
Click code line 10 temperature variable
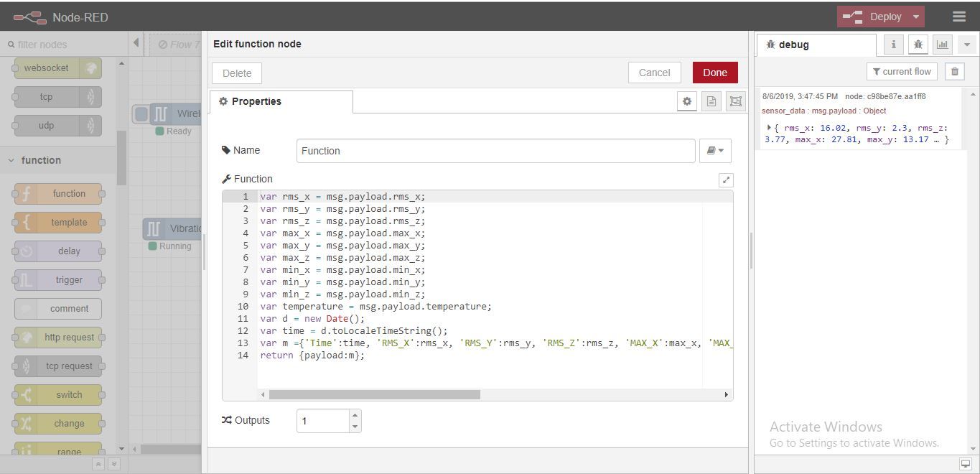(x=375, y=307)
